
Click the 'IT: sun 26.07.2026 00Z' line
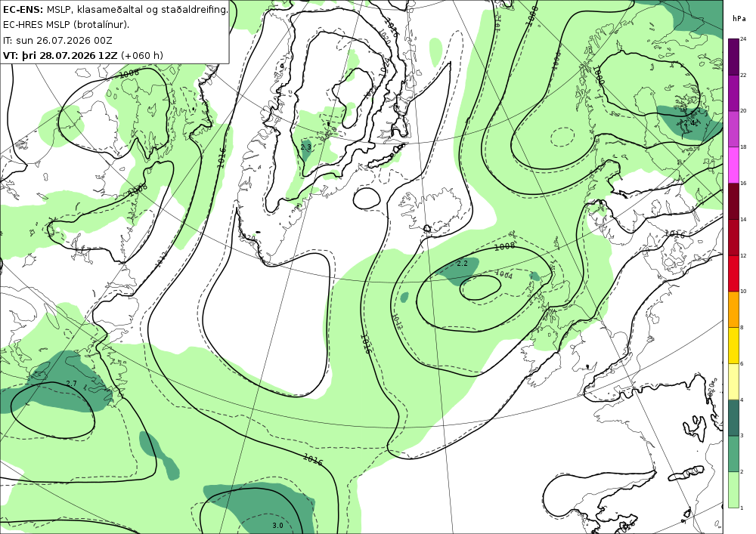57,40
